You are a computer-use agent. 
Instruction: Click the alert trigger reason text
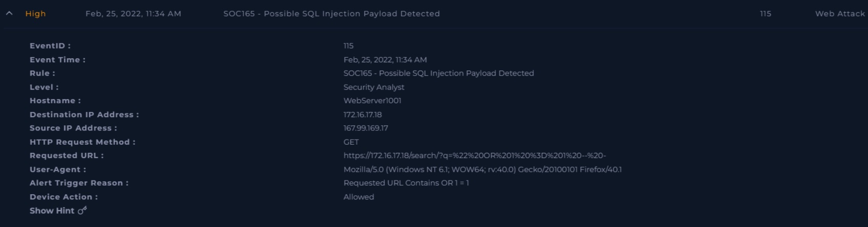(406, 183)
